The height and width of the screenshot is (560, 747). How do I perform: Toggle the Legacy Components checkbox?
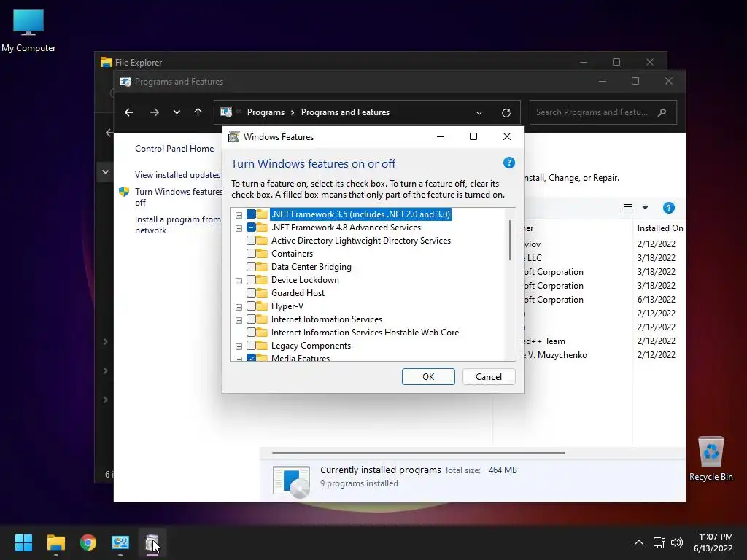click(x=251, y=346)
